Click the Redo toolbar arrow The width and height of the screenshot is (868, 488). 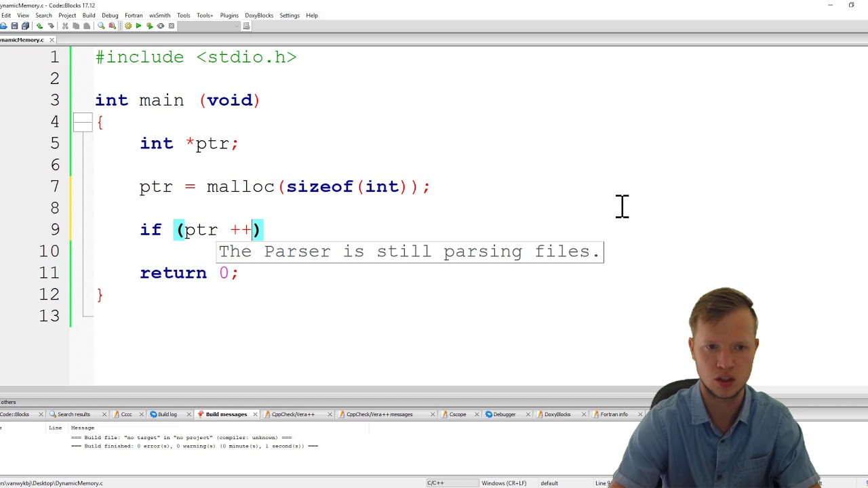pyautogui.click(x=51, y=26)
